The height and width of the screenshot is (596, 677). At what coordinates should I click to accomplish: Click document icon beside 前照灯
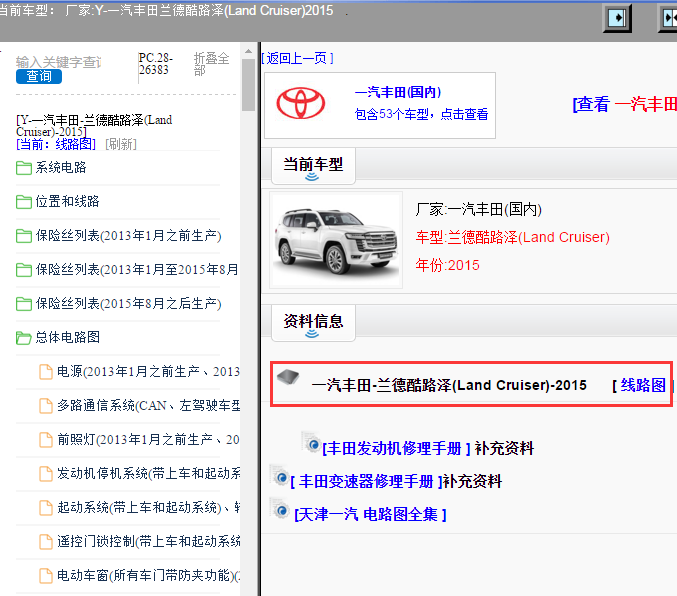[x=46, y=440]
